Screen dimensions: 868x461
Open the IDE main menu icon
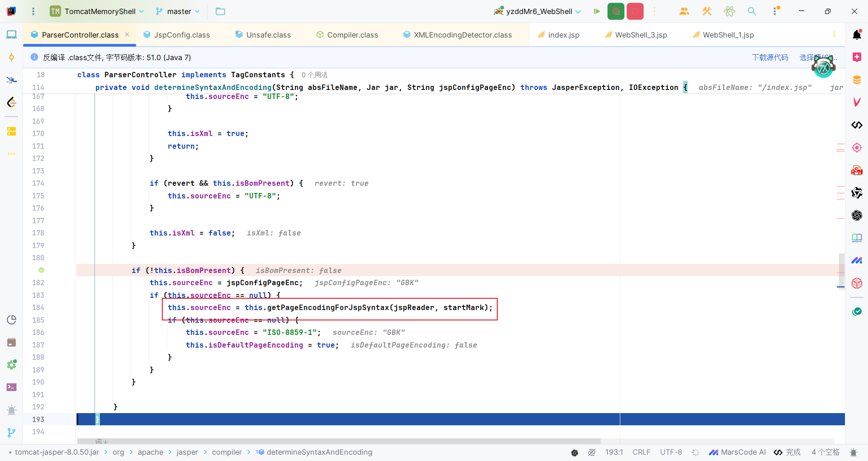click(33, 11)
